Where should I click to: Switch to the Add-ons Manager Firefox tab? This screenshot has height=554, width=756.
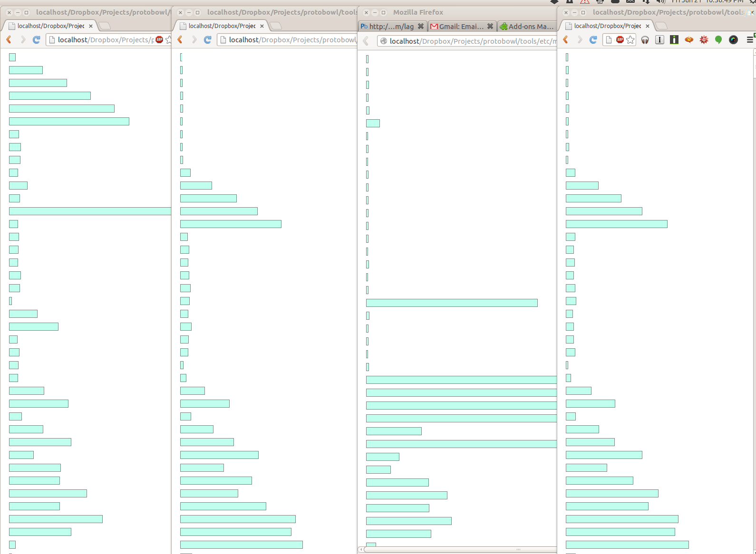(527, 27)
